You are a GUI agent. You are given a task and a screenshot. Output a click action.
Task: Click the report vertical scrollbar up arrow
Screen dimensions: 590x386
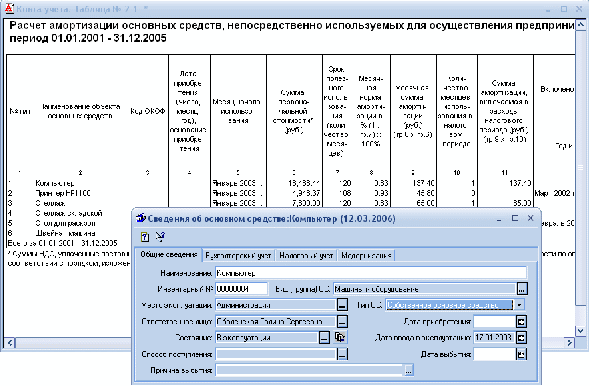point(581,25)
